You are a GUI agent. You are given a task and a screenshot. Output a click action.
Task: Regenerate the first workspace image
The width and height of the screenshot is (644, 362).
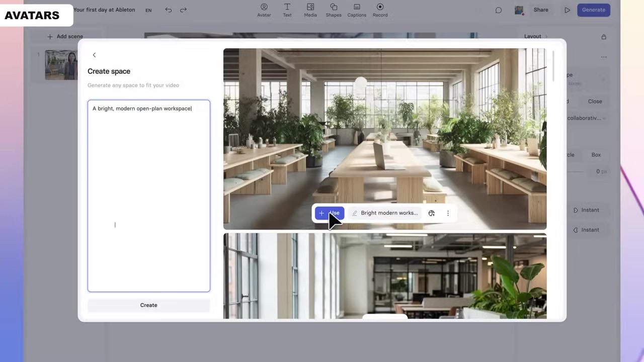431,213
